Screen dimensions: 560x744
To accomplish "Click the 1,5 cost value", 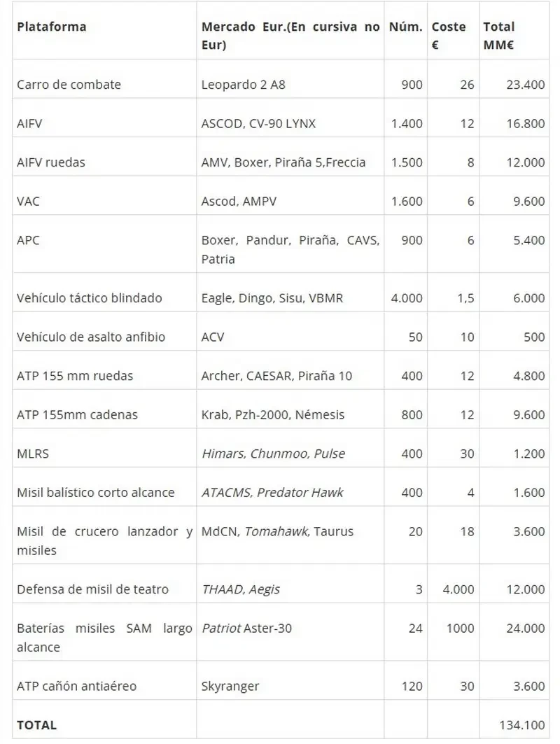I will [465, 298].
